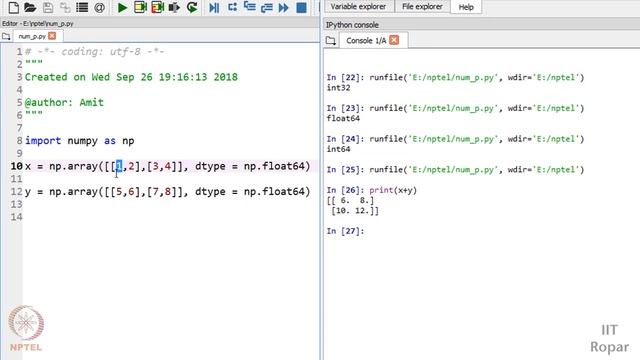Open the file list (lines) icon
The height and width of the screenshot is (360, 640).
coord(82,7)
